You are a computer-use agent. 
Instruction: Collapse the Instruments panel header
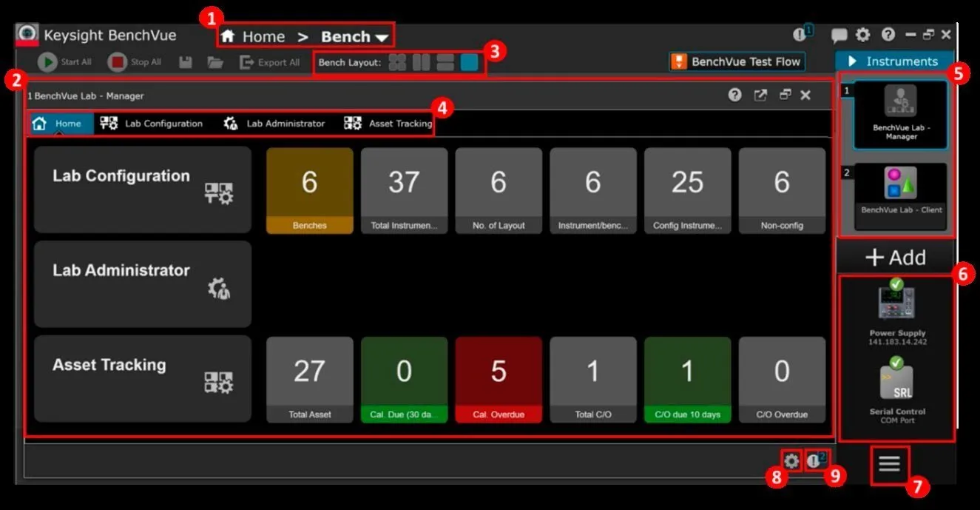[x=894, y=61]
